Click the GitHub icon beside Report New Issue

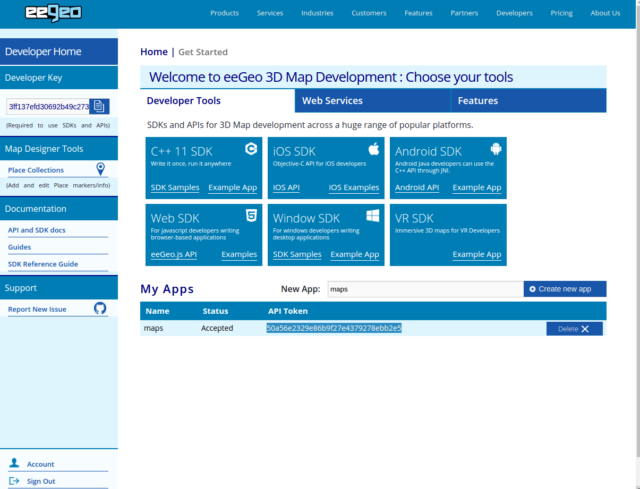(100, 309)
